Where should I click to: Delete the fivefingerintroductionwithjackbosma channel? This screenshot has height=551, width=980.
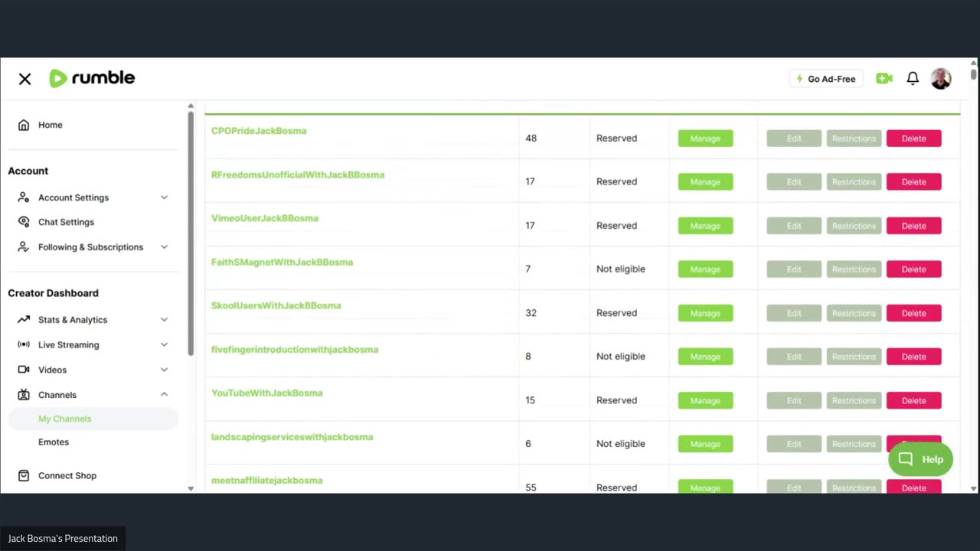click(913, 357)
